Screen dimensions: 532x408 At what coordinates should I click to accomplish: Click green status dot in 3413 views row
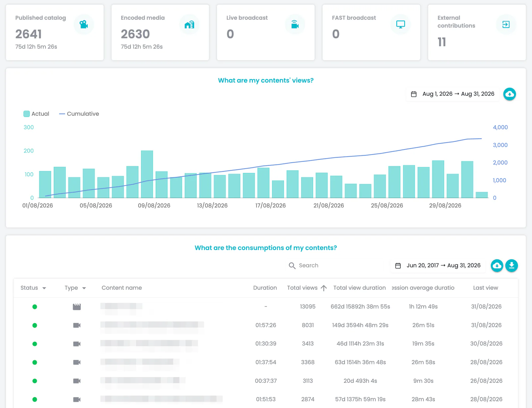(x=35, y=344)
